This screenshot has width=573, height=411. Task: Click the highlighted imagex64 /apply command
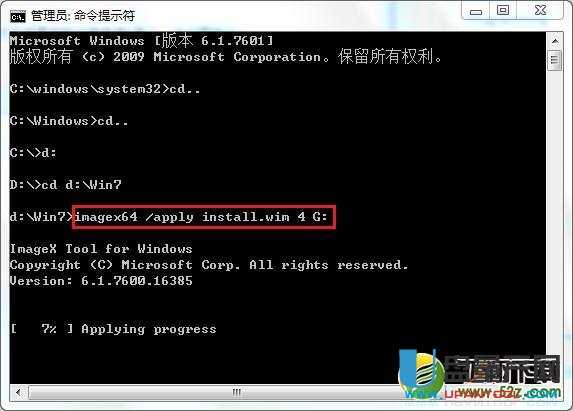(204, 217)
